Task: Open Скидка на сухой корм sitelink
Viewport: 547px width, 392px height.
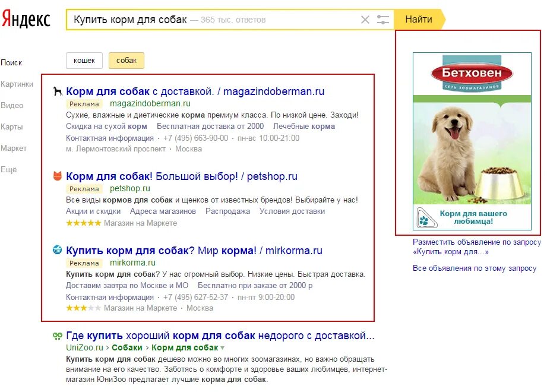Action: [x=106, y=127]
